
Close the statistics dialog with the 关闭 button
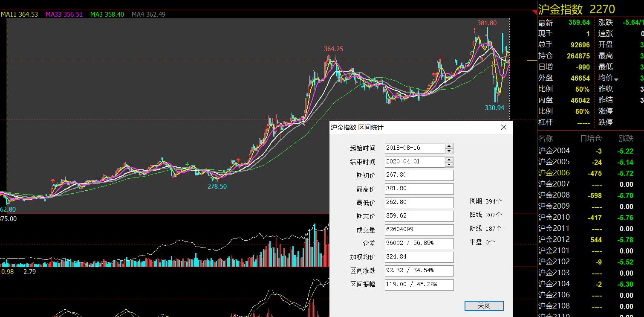(484, 306)
